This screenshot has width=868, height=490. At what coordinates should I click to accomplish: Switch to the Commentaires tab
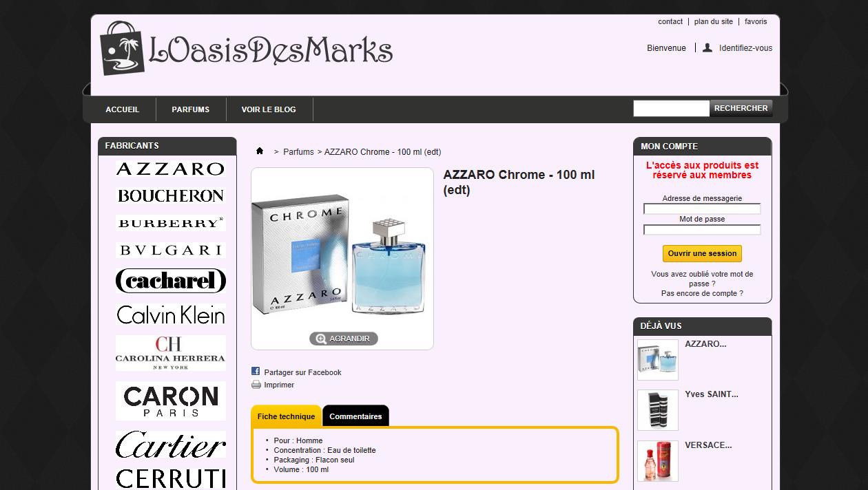(355, 416)
